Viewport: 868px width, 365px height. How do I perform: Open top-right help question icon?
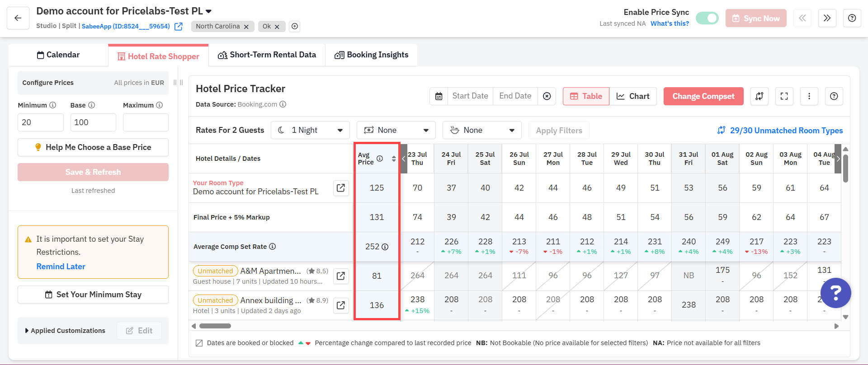pos(852,18)
